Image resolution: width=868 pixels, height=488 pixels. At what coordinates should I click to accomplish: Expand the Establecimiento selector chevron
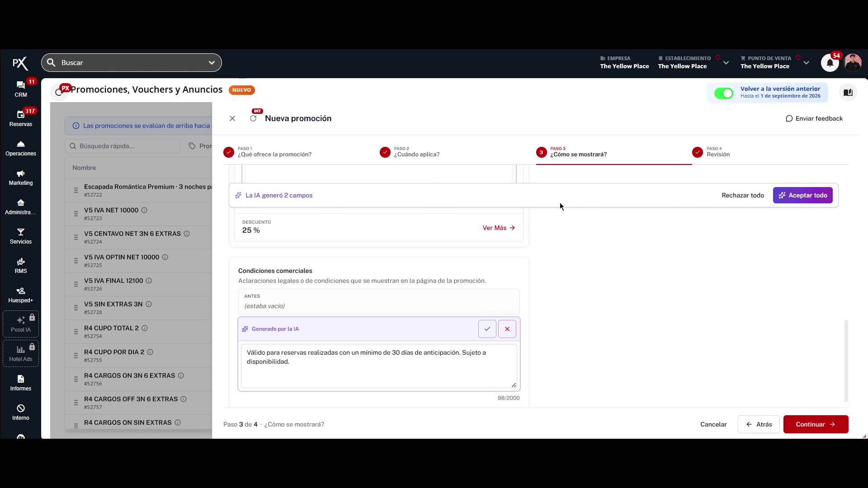coord(726,63)
